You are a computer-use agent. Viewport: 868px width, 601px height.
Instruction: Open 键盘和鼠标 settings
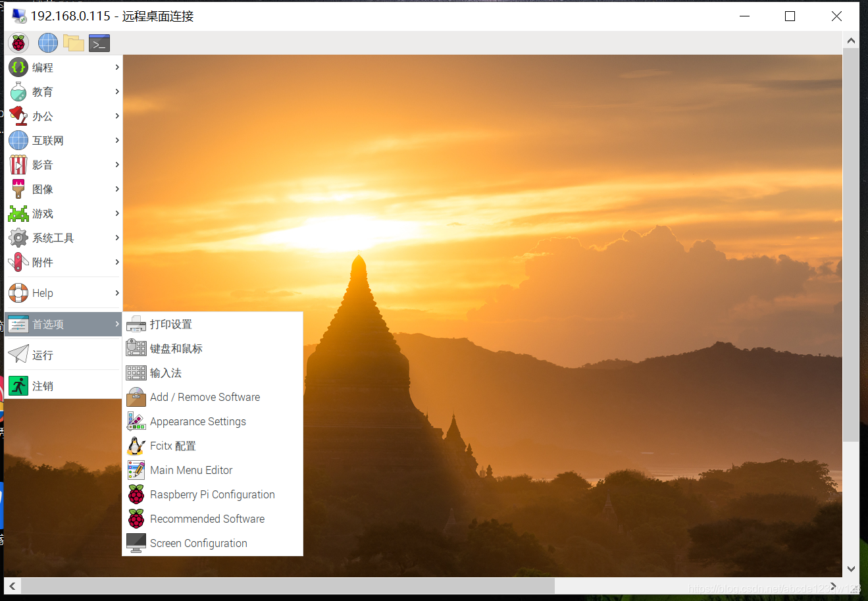[x=213, y=348]
